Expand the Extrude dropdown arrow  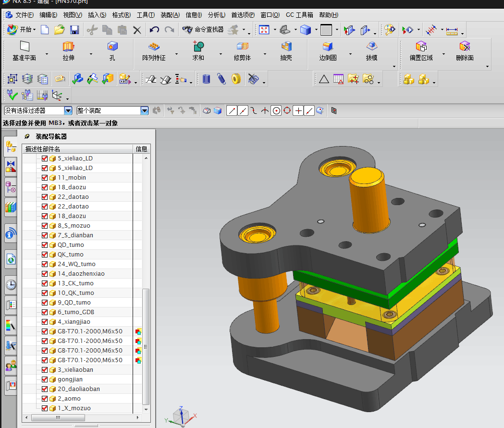click(91, 54)
